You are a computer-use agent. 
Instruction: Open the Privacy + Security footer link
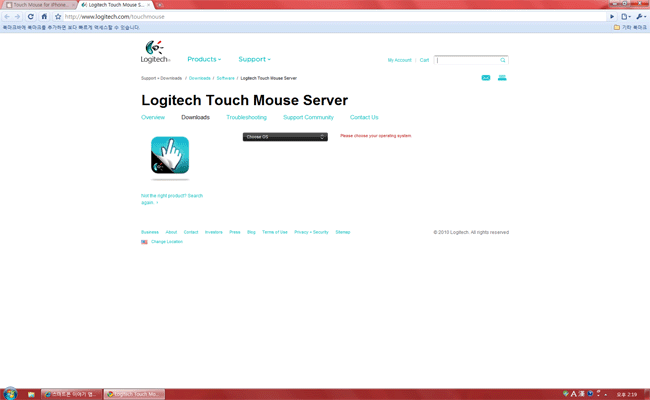point(311,232)
